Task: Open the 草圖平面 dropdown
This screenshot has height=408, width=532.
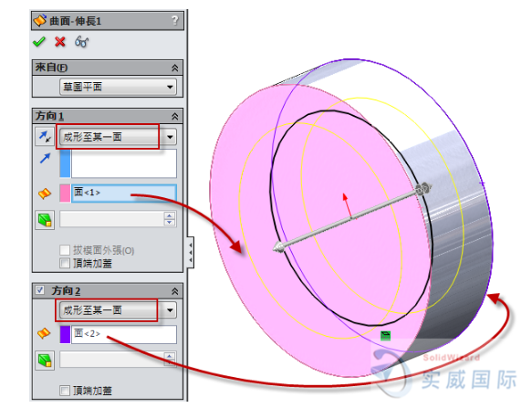Action: pos(118,87)
